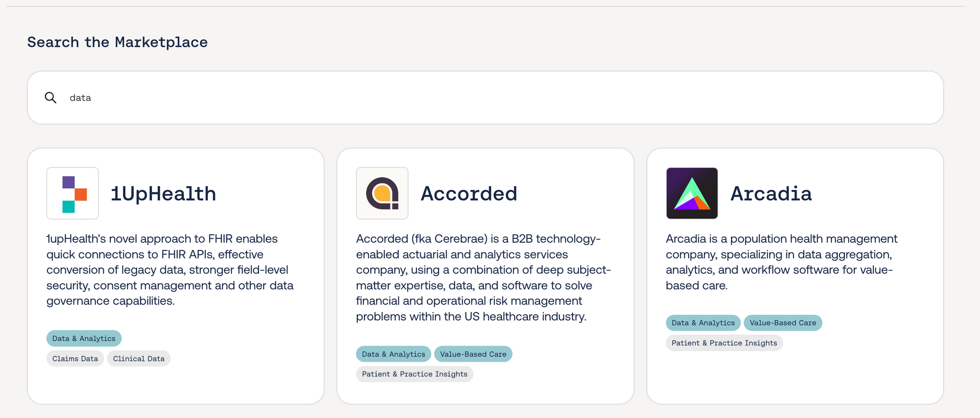Image resolution: width=980 pixels, height=418 pixels.
Task: Select Data & Analytics tag on 1UpHealth card
Action: point(84,338)
